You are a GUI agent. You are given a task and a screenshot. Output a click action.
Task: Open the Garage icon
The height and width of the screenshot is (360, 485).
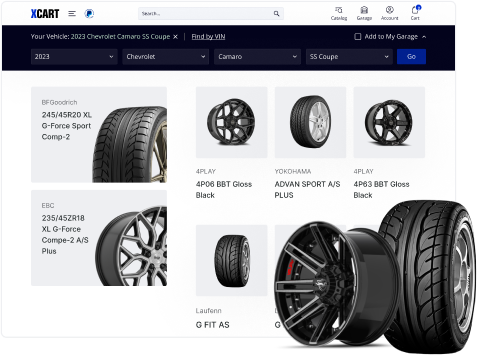[364, 13]
